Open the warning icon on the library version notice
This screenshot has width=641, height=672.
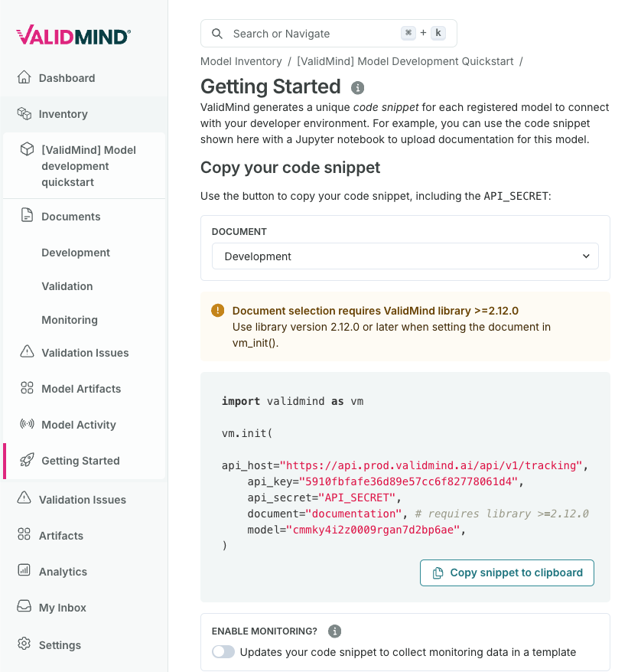point(217,311)
